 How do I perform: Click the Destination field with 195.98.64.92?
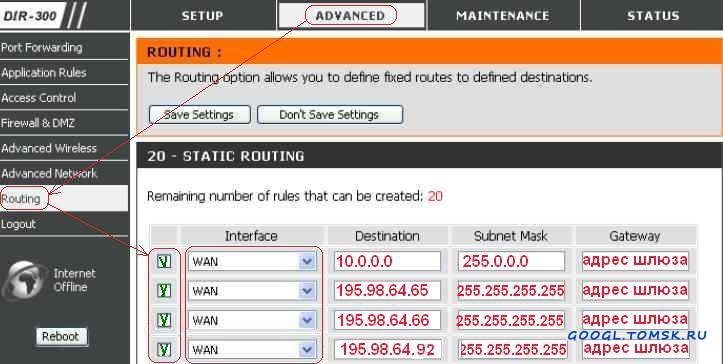click(387, 350)
